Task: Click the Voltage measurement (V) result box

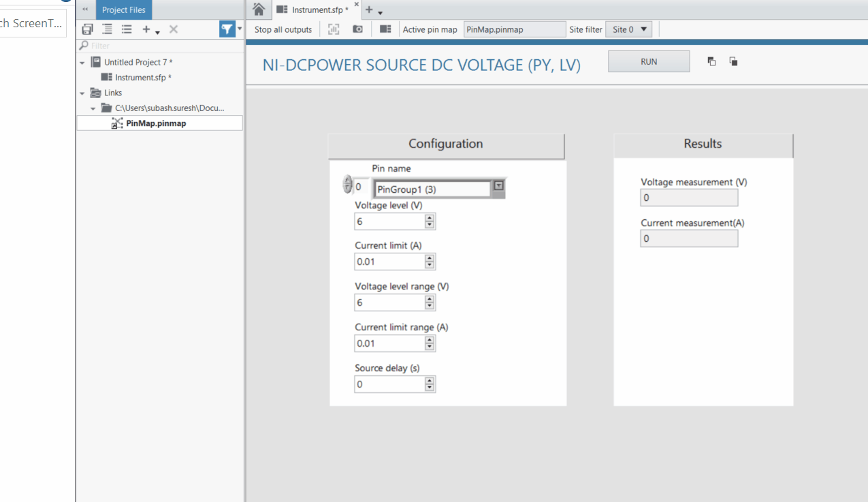Action: [x=689, y=198]
